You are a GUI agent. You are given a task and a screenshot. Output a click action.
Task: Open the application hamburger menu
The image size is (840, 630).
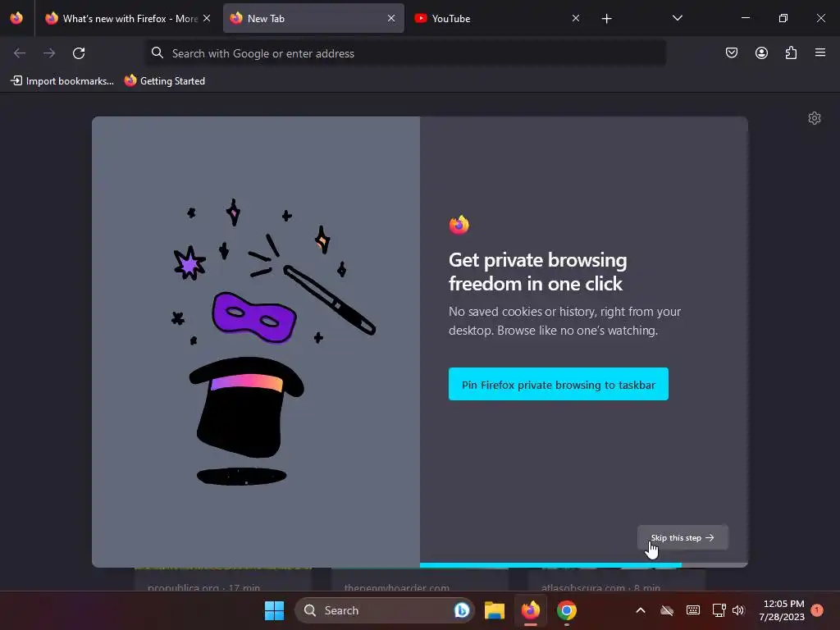[x=820, y=52]
